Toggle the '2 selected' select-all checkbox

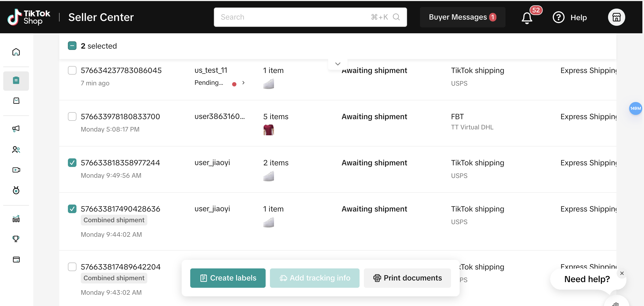tap(72, 46)
